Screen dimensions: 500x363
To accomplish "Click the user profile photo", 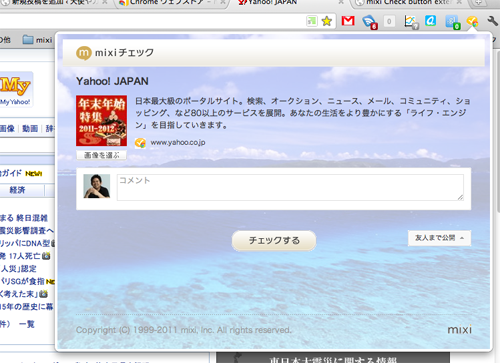I will click(97, 186).
